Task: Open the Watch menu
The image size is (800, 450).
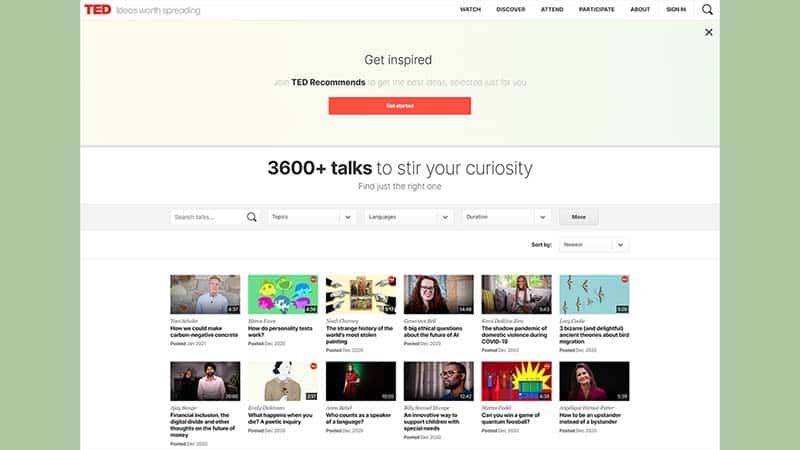Action: point(470,10)
